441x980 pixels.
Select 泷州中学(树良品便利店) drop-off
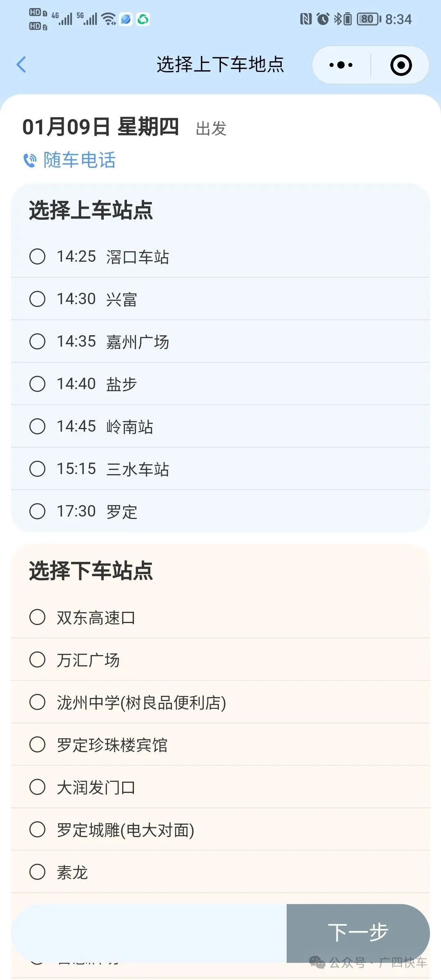(220, 702)
